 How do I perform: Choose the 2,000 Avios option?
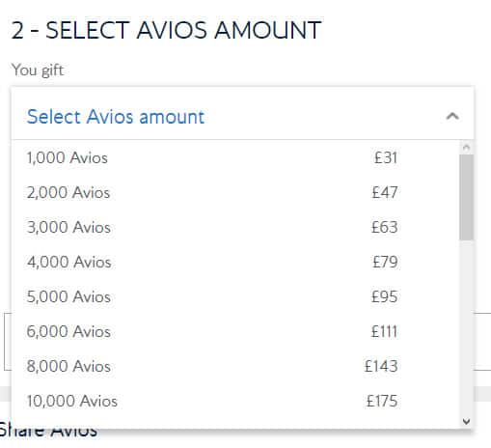tap(235, 192)
